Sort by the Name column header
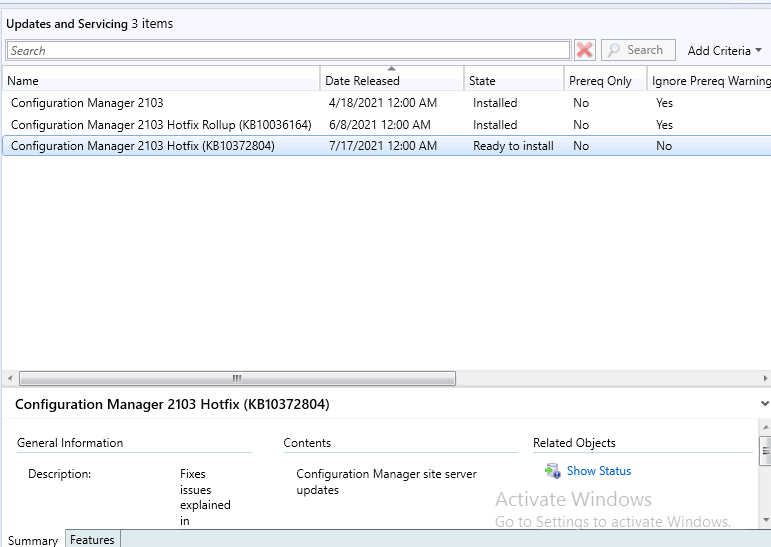 [161, 81]
